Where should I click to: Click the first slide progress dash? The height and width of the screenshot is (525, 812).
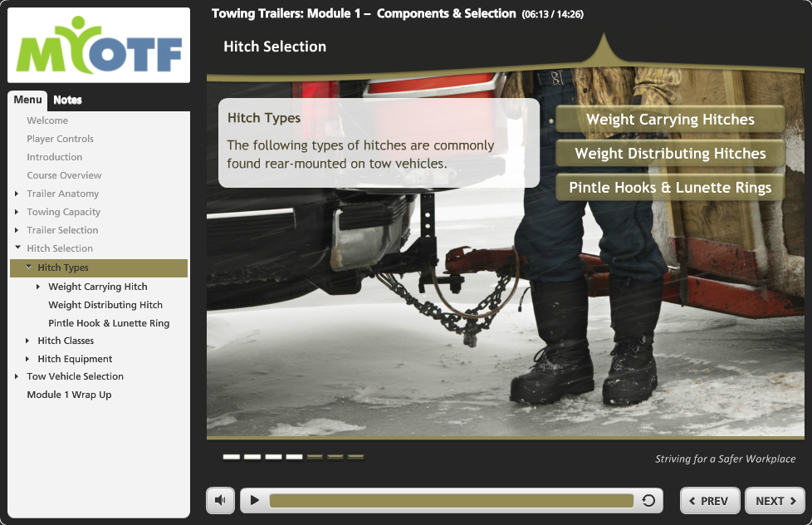point(232,457)
